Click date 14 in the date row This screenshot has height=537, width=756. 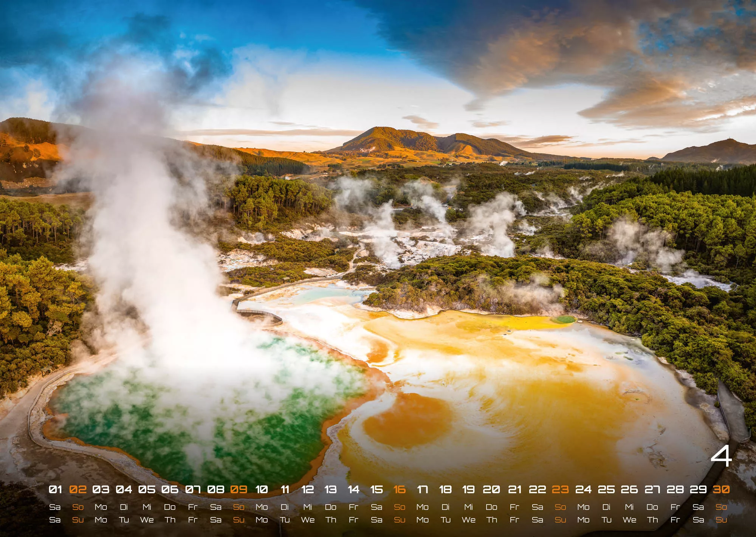click(x=354, y=490)
